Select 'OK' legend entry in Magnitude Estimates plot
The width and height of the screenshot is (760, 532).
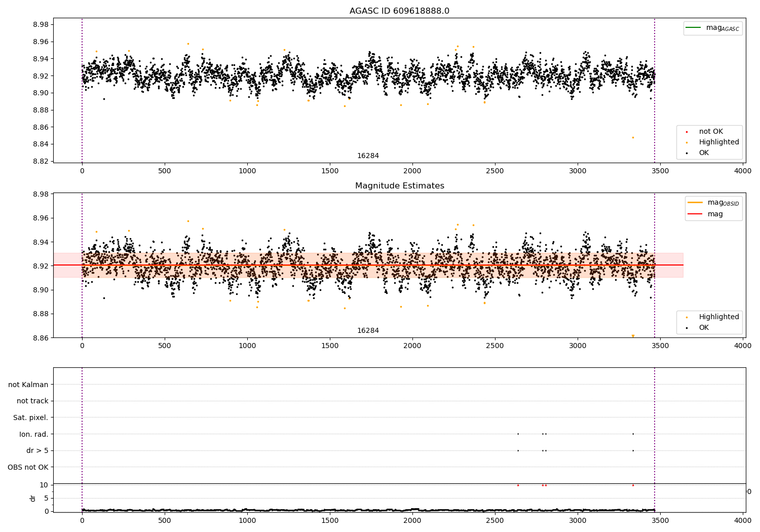coord(704,328)
